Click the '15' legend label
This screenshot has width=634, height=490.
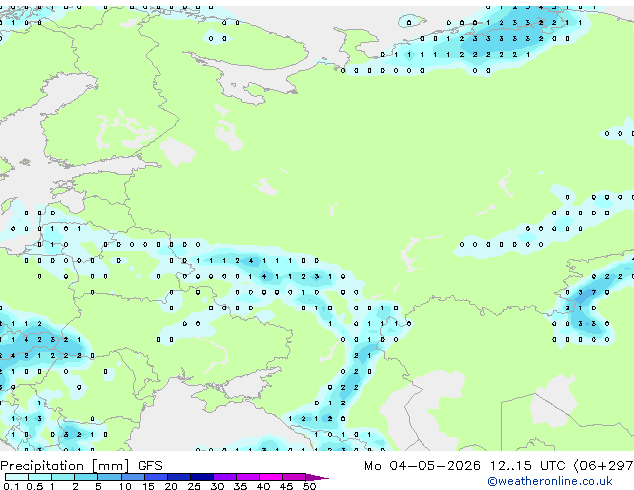(148, 486)
